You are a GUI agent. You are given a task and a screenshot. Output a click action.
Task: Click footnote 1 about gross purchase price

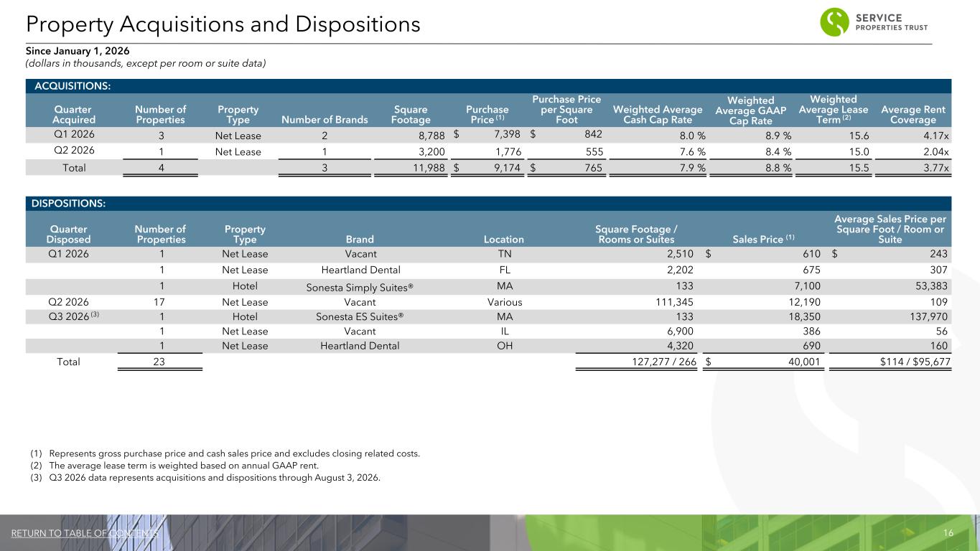point(225,453)
